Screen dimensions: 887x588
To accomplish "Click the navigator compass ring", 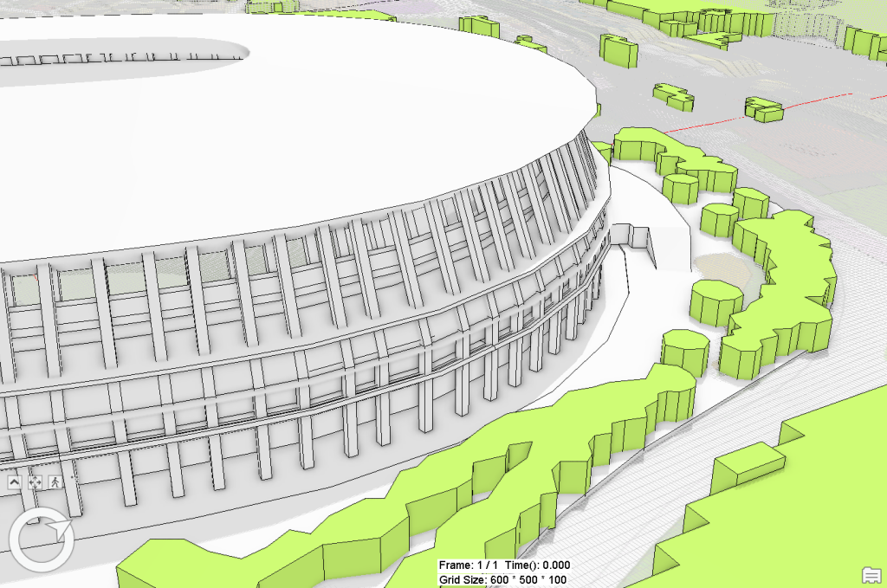I will pos(41,540).
